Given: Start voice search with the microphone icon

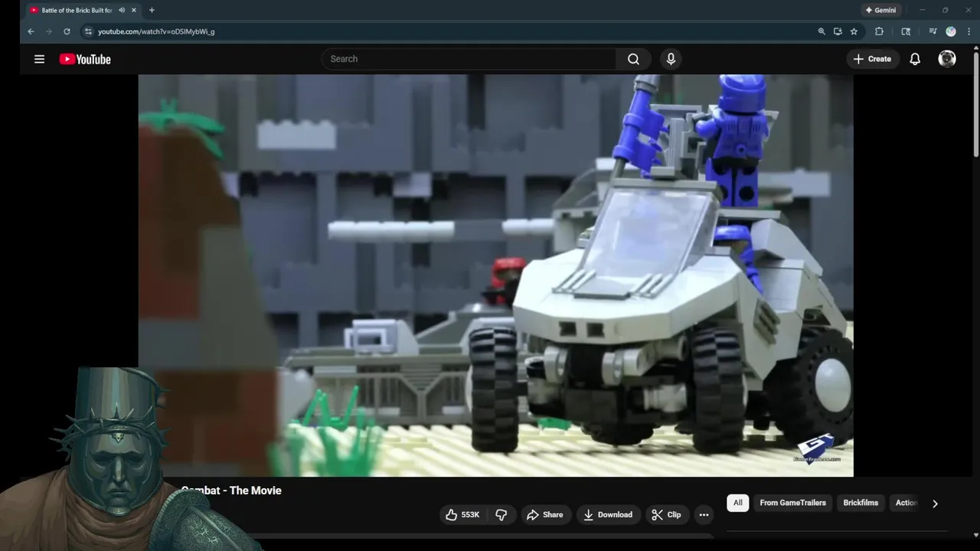Looking at the screenshot, I should coord(671,59).
